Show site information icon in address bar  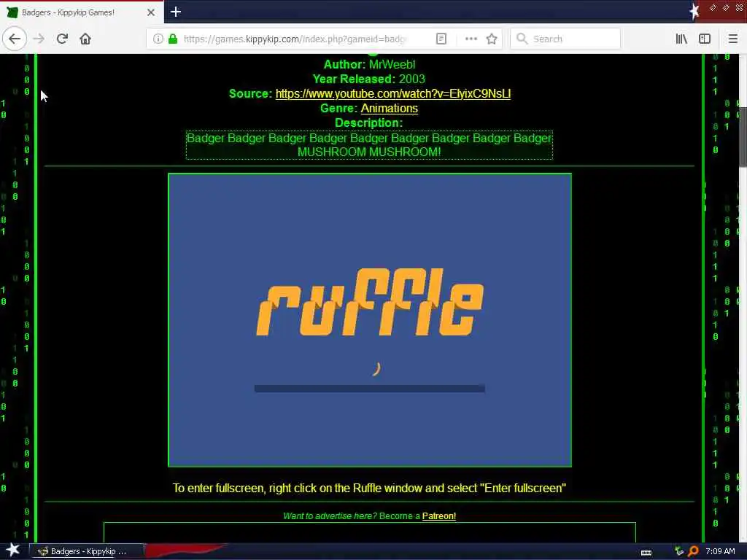[158, 39]
